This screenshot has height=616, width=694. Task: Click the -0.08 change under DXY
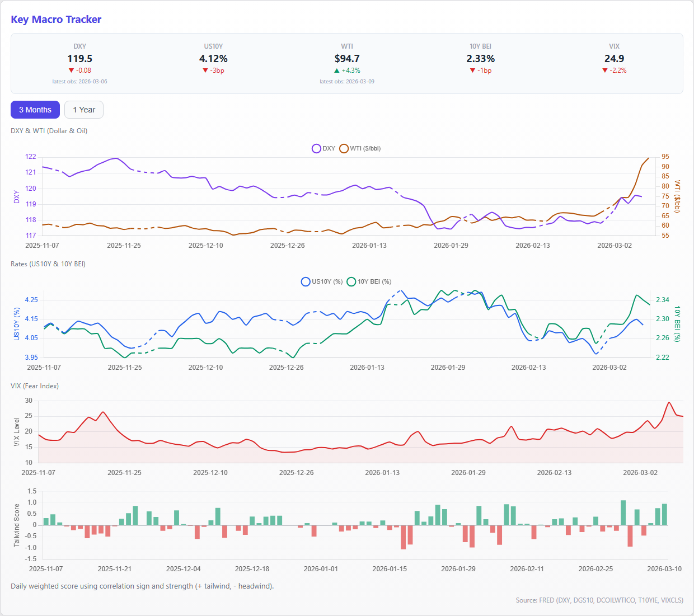pos(84,70)
